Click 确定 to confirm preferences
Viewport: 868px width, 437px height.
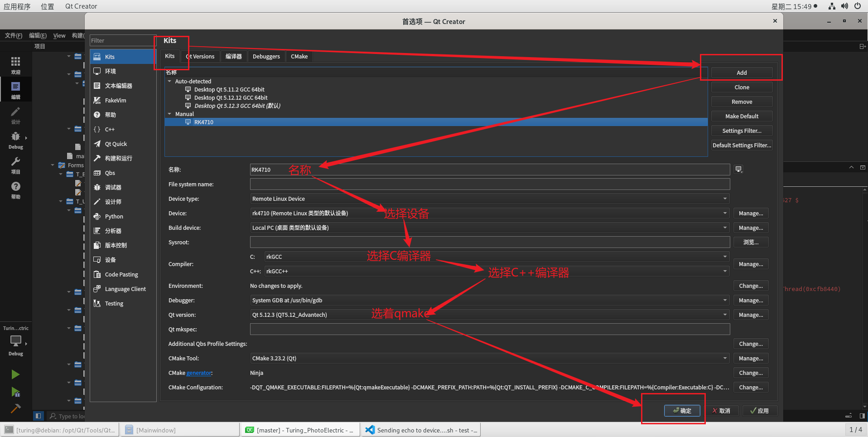682,411
